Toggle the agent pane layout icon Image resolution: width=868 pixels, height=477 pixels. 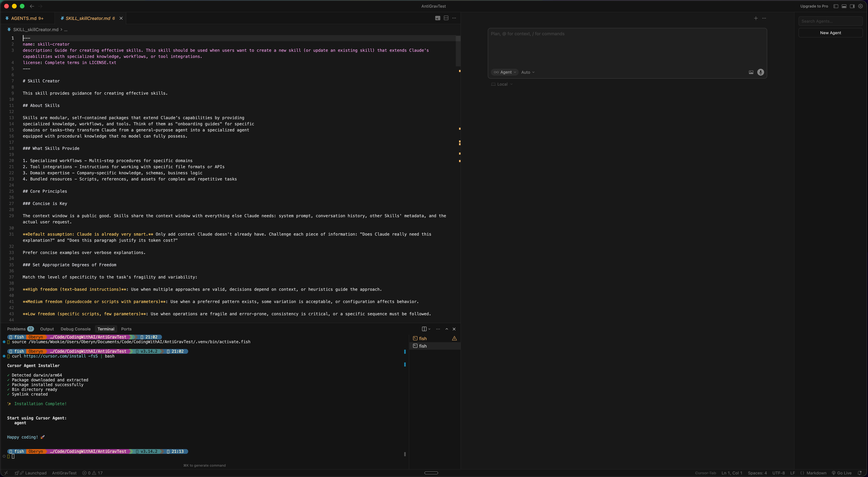(x=852, y=6)
